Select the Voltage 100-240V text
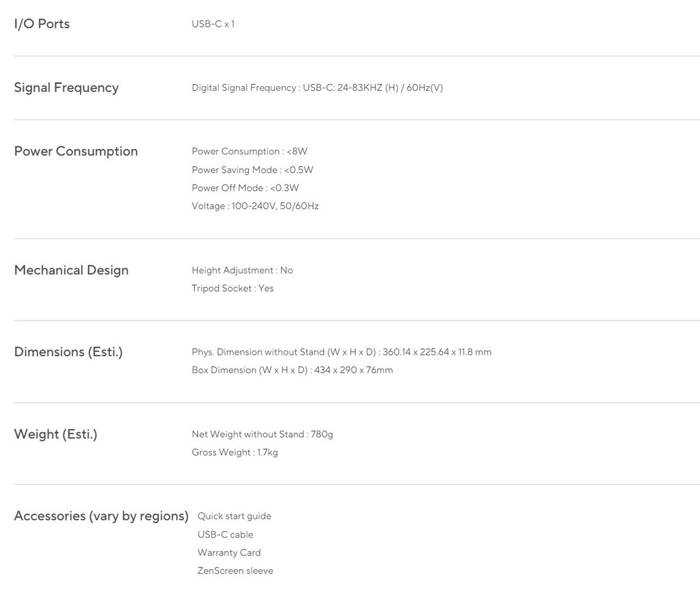 click(x=256, y=206)
